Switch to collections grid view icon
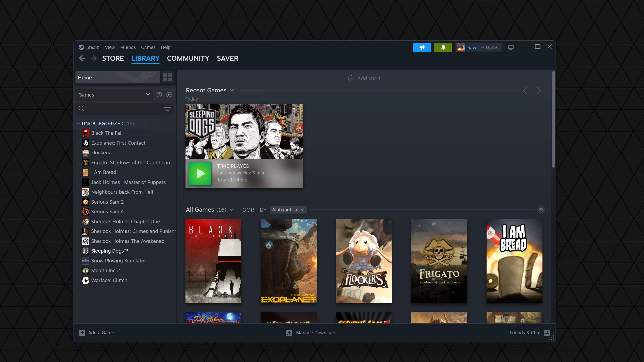This screenshot has height=362, width=644. pyautogui.click(x=167, y=77)
